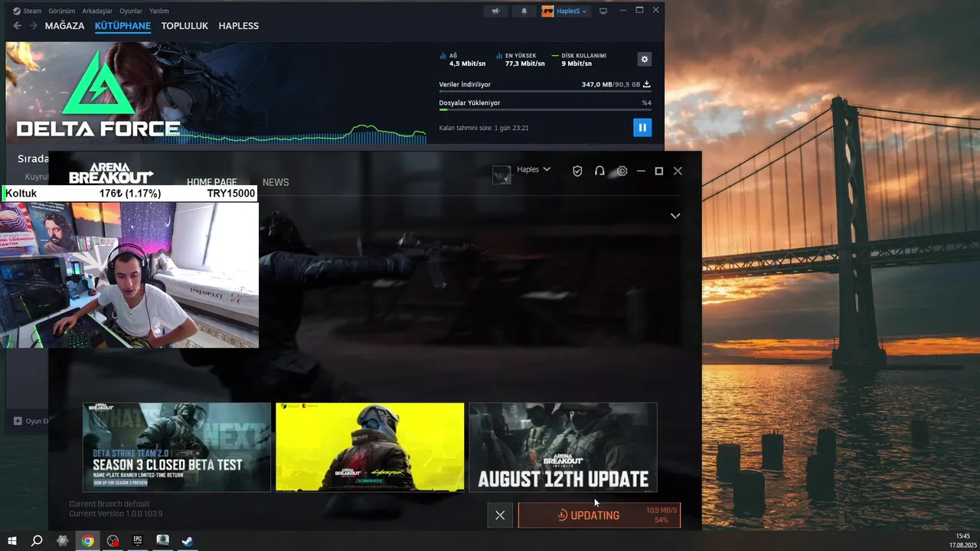
Task: Open the taskbar clock and date
Action: coord(962,541)
